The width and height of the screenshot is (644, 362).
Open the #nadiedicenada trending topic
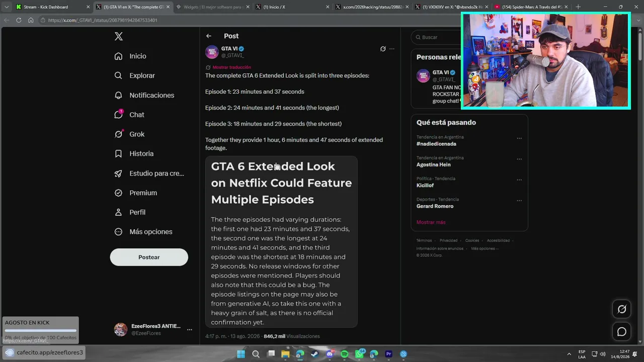point(436,144)
